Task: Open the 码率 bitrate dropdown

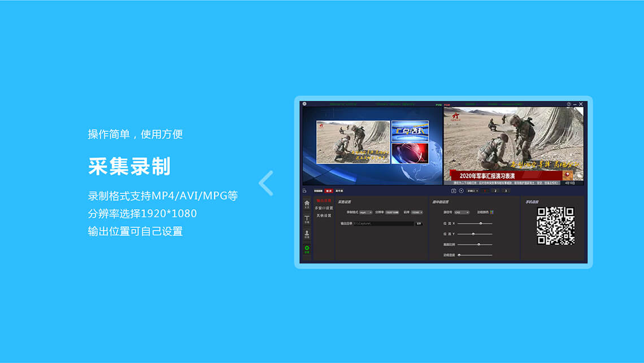Action: click(x=417, y=213)
